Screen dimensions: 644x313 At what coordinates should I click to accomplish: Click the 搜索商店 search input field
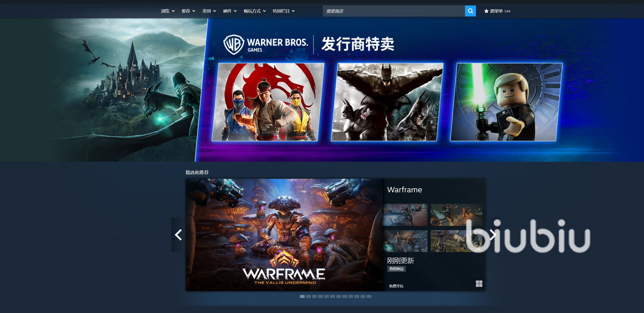point(393,11)
